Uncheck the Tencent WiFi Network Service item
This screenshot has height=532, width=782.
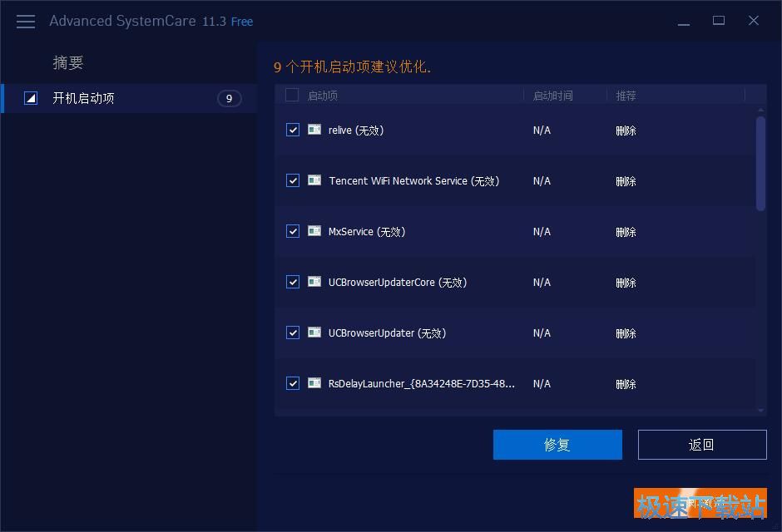pyautogui.click(x=292, y=180)
